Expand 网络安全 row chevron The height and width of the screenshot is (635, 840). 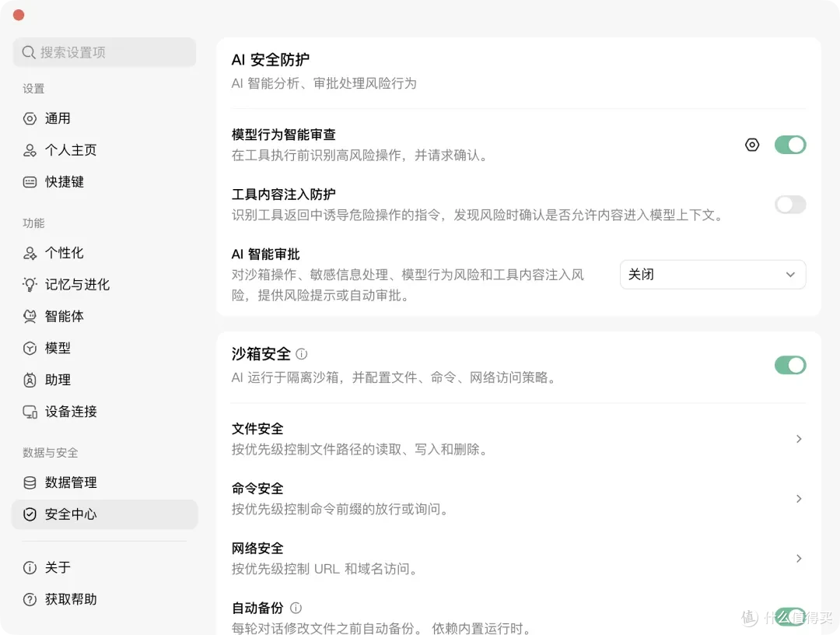[x=799, y=559]
